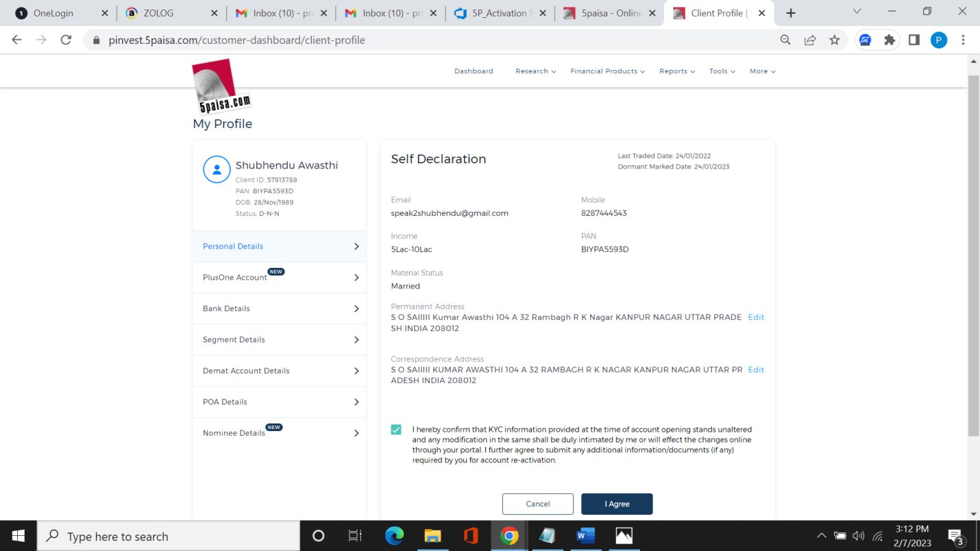Open the taskbar clock showing 3:12 PM

(x=912, y=536)
